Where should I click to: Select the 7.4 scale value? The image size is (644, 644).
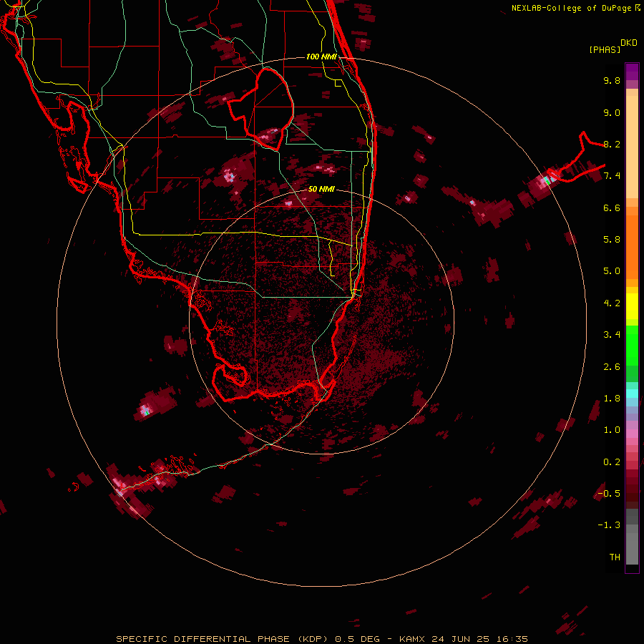(x=612, y=176)
